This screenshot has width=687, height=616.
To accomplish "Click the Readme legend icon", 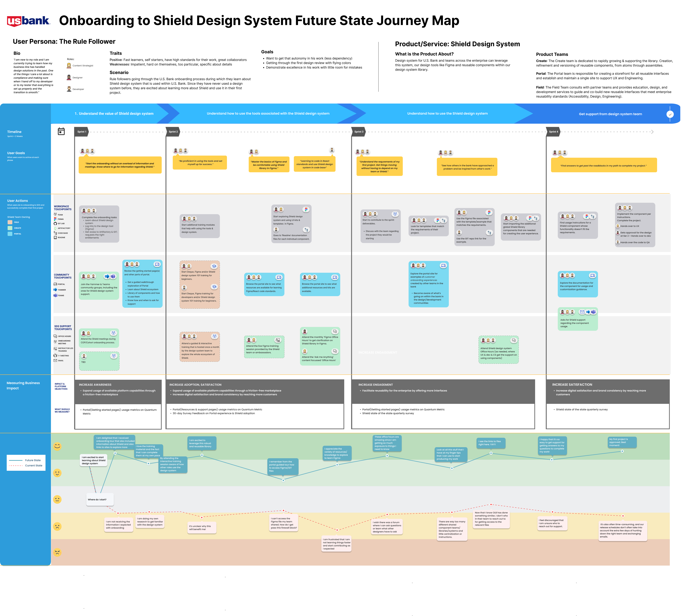I will [x=55, y=237].
